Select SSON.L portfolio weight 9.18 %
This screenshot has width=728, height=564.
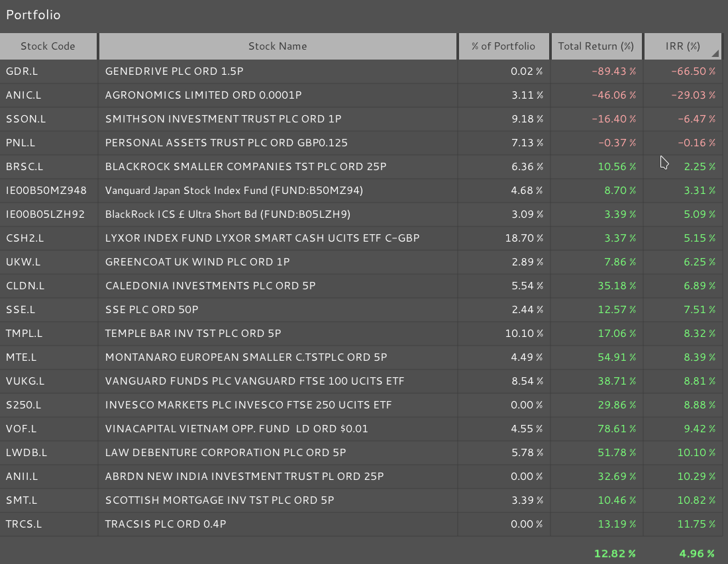pyautogui.click(x=527, y=119)
